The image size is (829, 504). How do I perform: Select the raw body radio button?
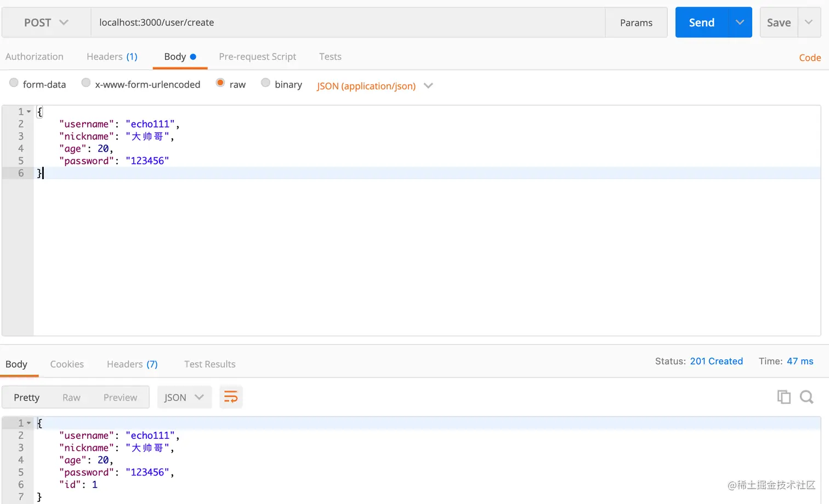220,83
